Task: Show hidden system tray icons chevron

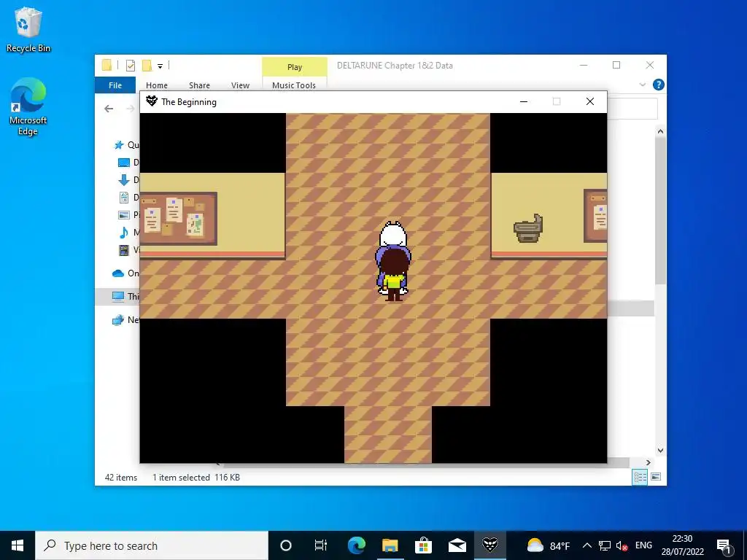Action: click(x=587, y=545)
